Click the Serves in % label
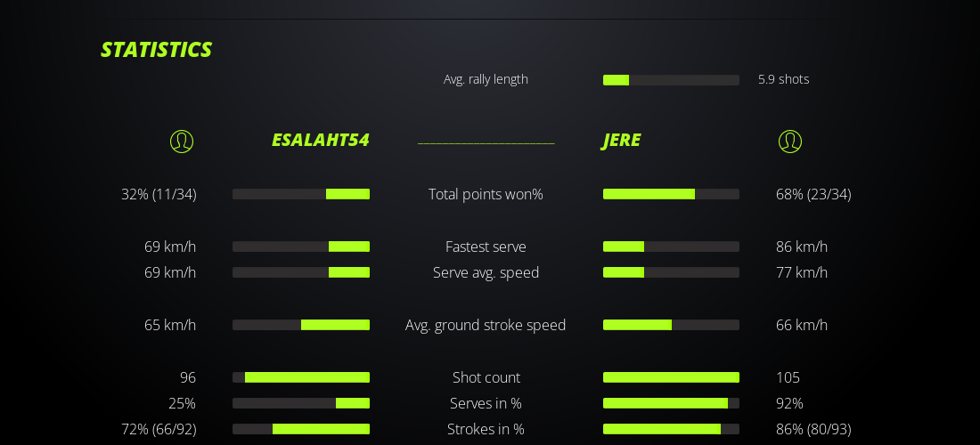The height and width of the screenshot is (445, 980). point(486,403)
